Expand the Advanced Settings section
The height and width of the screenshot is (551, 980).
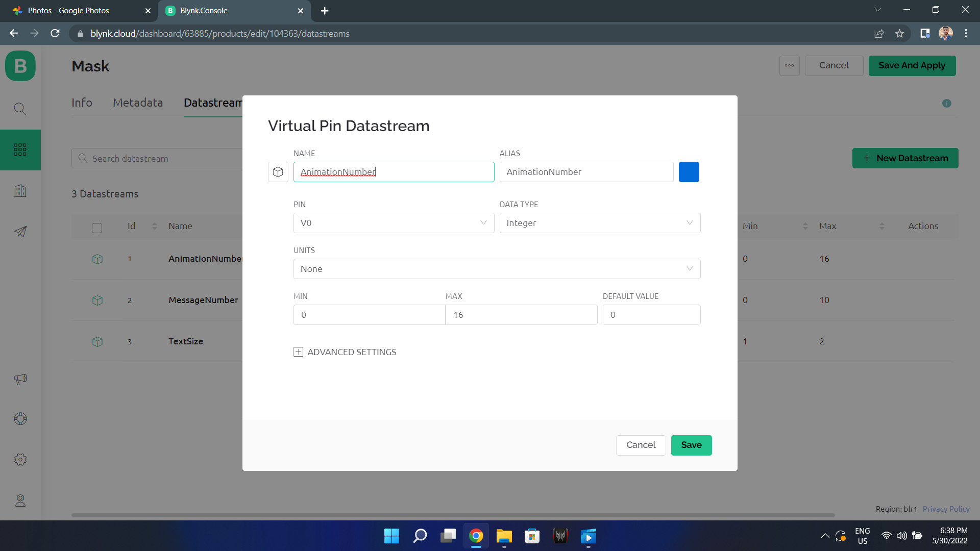point(345,352)
